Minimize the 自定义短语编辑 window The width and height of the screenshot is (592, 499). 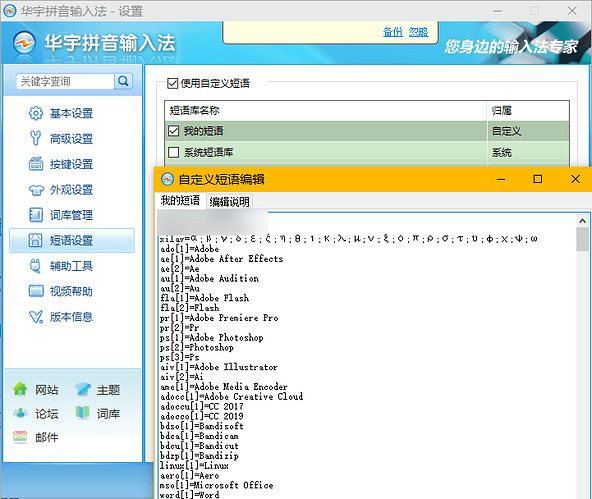(x=501, y=179)
